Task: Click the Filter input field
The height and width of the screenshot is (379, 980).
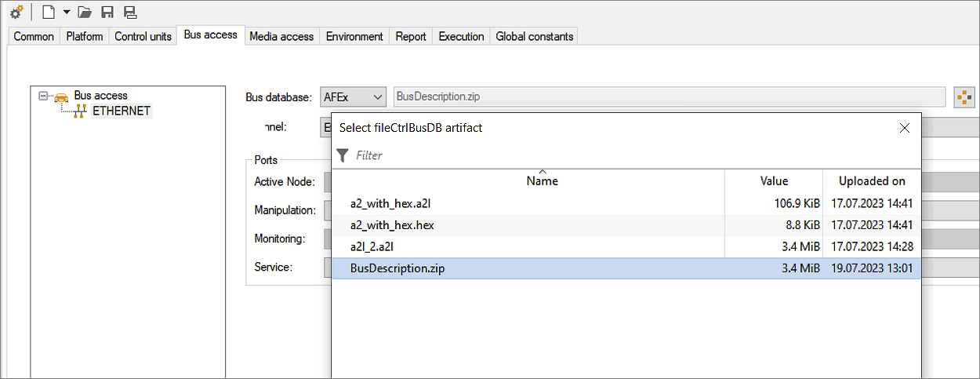Action: [x=637, y=155]
